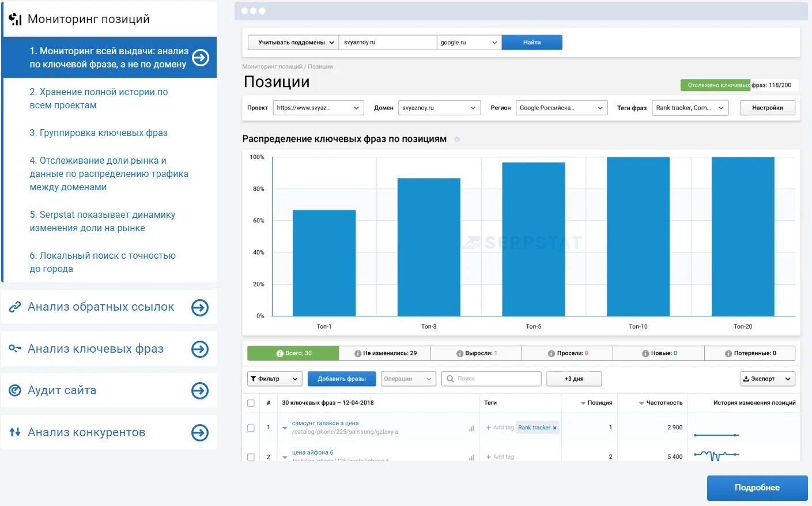Click arrow icon next to Мониторинг всей выдачи
This screenshot has height=506, width=812.
coord(201,58)
